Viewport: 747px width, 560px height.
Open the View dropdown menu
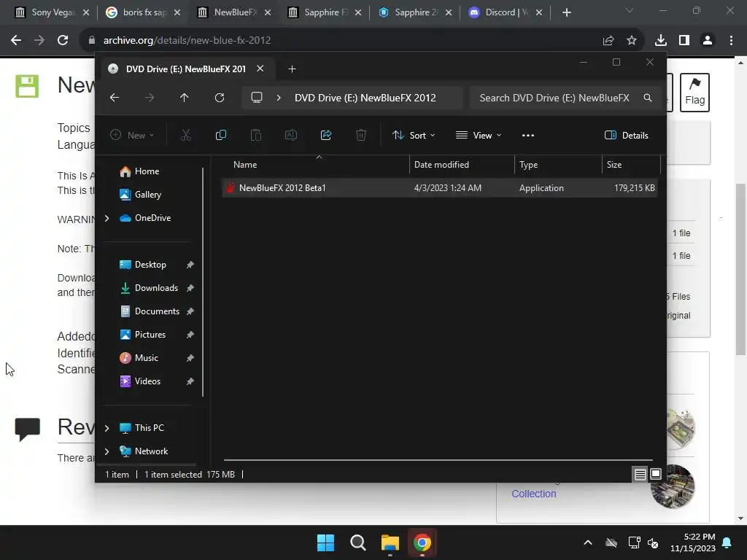pyautogui.click(x=479, y=135)
